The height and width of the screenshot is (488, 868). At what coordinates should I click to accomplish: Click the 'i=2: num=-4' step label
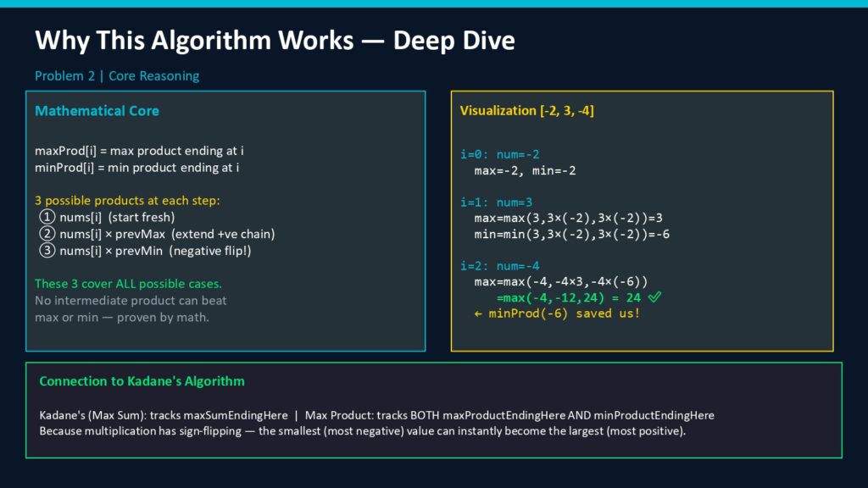click(x=500, y=265)
